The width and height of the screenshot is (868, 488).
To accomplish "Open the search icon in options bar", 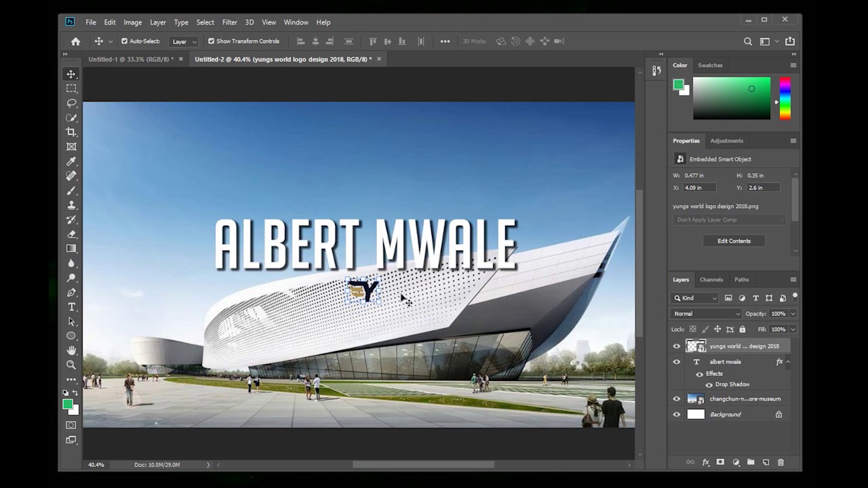I will pyautogui.click(x=748, y=41).
